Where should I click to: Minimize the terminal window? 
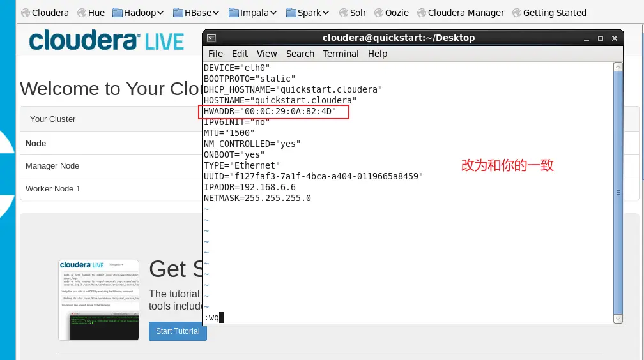pos(586,38)
